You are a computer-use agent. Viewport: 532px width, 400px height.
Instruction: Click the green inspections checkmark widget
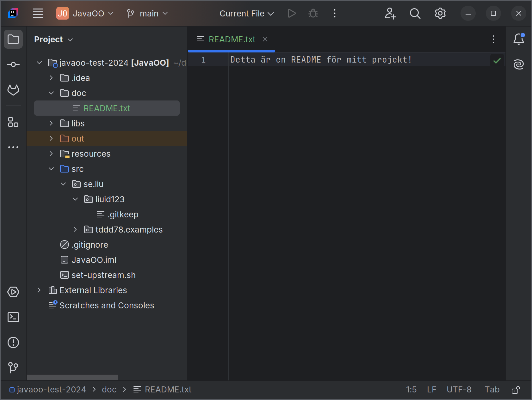[x=497, y=60]
